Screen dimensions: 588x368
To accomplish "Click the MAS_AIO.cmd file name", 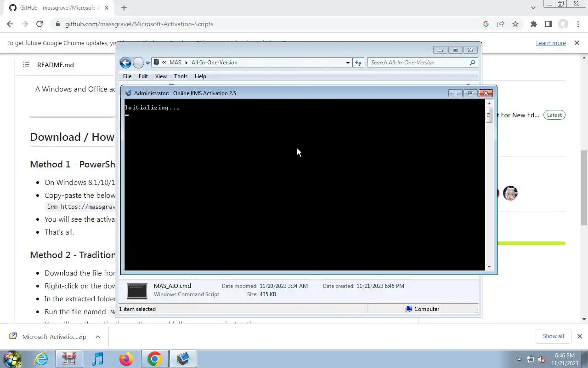I will coord(172,286).
